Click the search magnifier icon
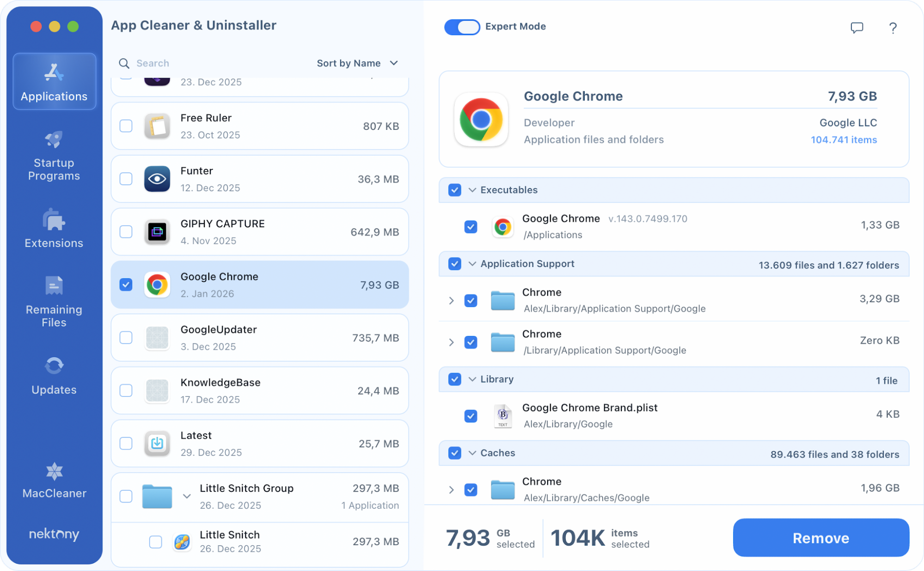Viewport: 924px width, 571px height. click(124, 63)
